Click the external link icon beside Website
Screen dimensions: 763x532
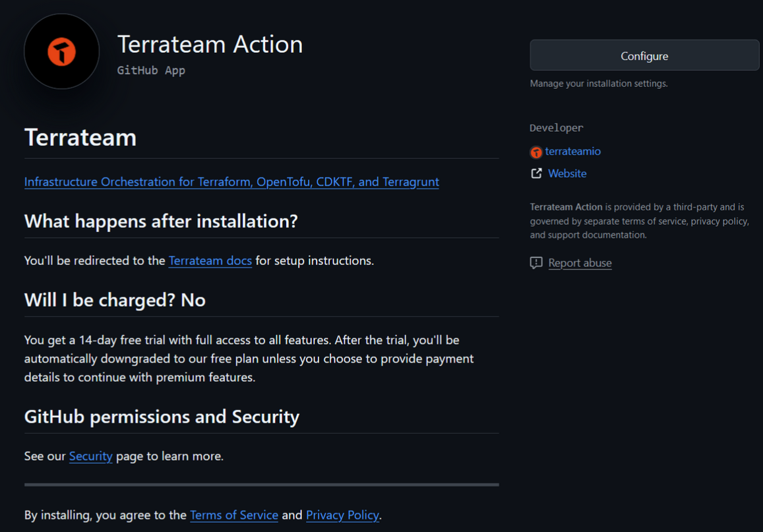point(536,173)
